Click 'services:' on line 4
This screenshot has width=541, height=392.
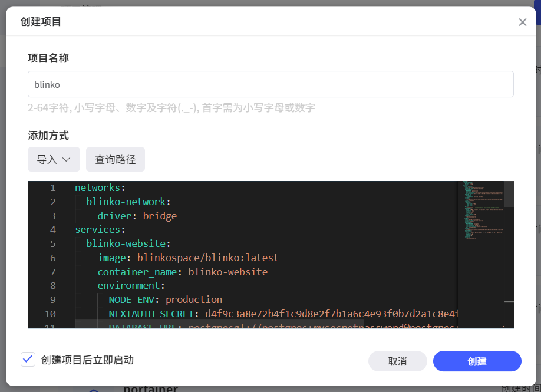(x=100, y=230)
